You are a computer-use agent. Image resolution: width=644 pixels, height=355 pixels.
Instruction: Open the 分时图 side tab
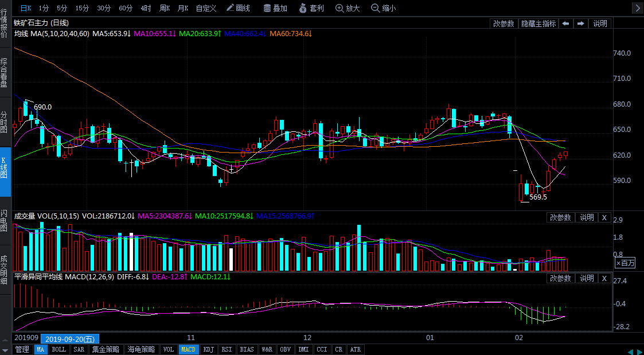pos(5,122)
